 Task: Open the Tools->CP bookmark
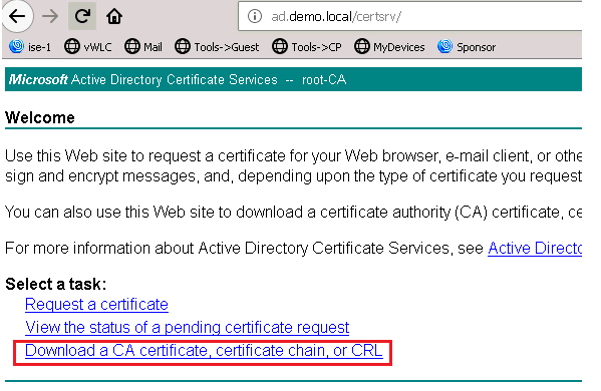point(307,47)
